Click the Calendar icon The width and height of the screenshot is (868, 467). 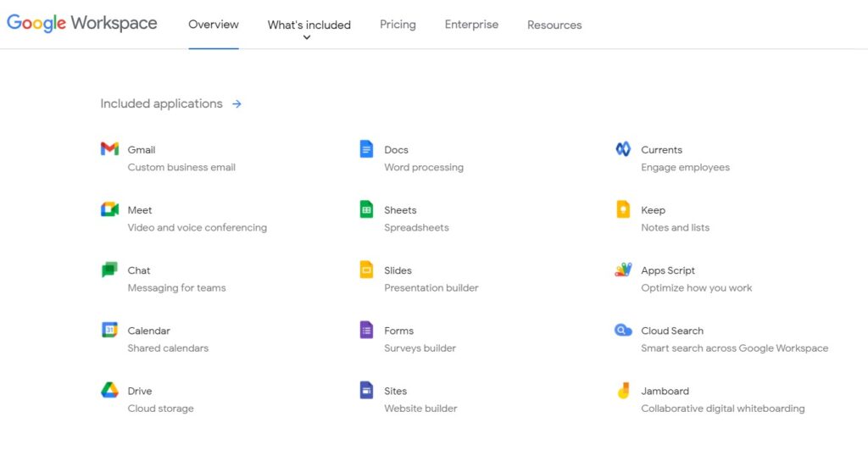click(109, 330)
